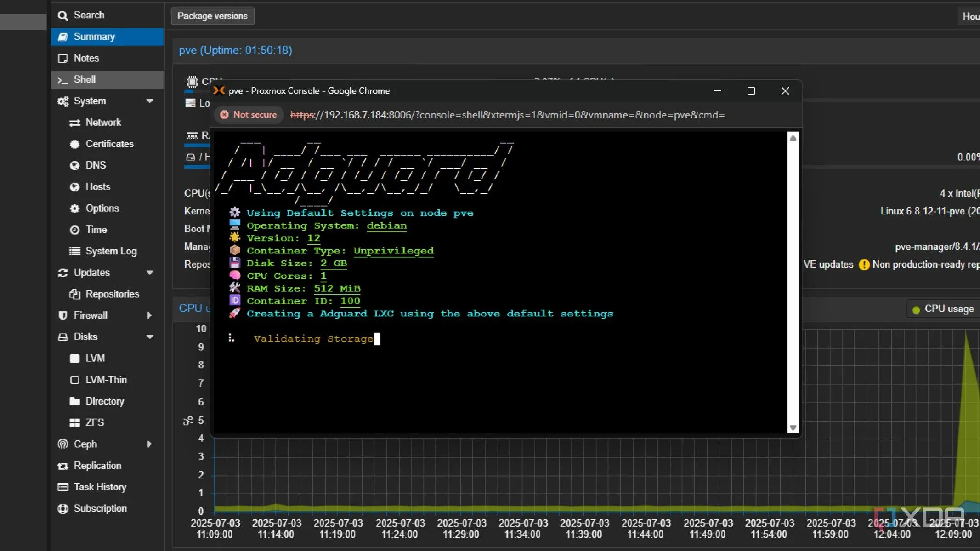Expand the Ceph section arrow
Screen dimensions: 980x551
coord(149,444)
